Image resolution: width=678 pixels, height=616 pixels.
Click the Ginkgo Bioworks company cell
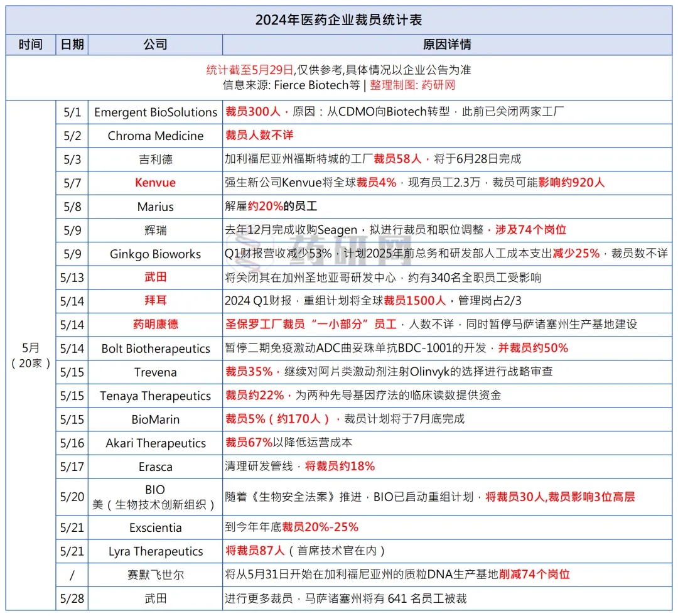pos(155,254)
